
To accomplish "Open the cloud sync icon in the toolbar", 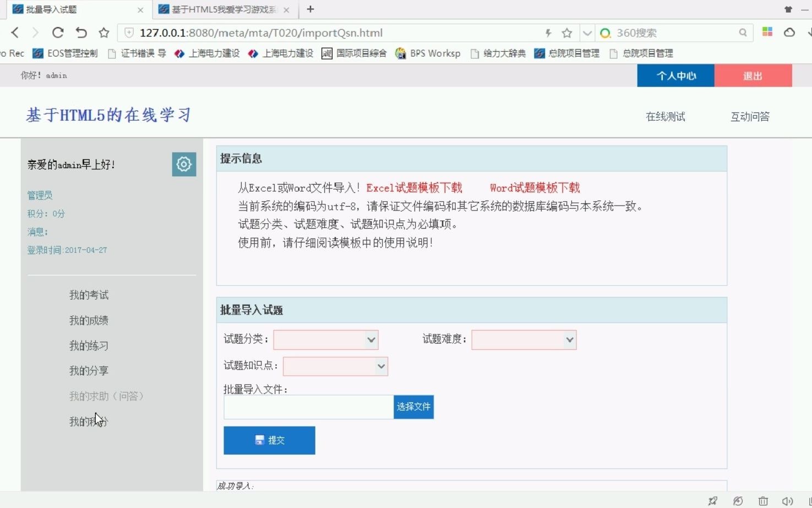I will pos(789,33).
